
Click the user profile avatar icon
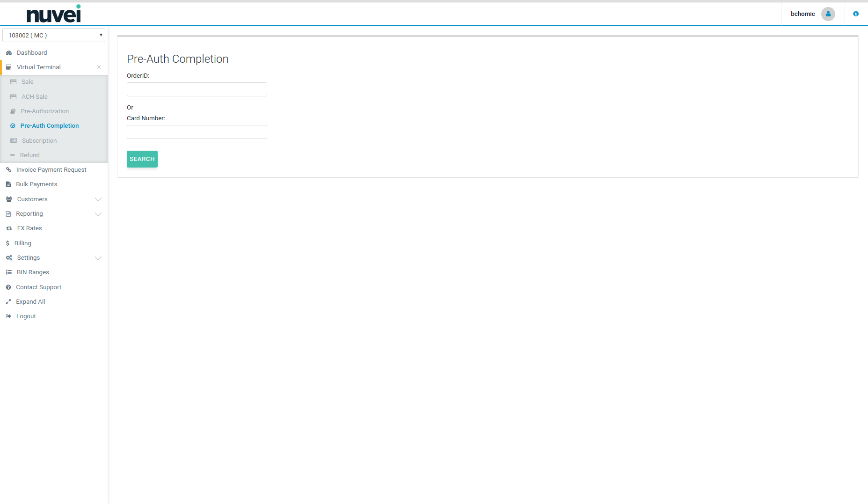(x=828, y=14)
